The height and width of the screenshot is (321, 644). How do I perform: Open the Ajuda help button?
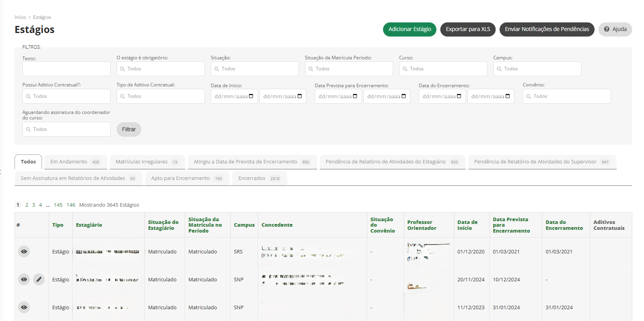point(615,29)
